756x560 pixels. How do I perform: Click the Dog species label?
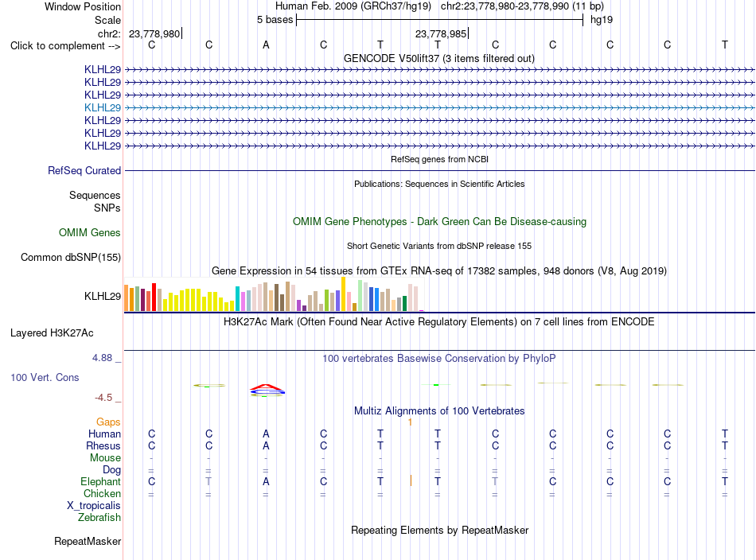(x=111, y=470)
